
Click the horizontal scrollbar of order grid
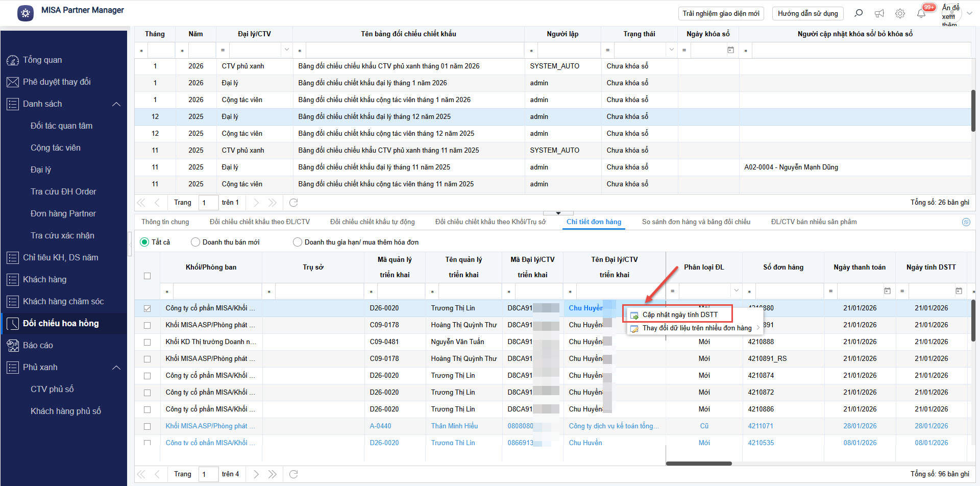pyautogui.click(x=699, y=464)
